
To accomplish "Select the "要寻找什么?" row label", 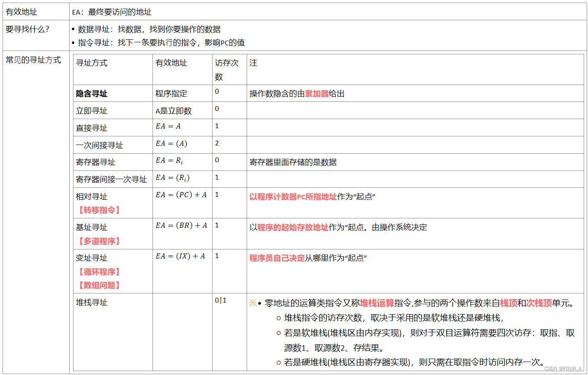I will (27, 29).
